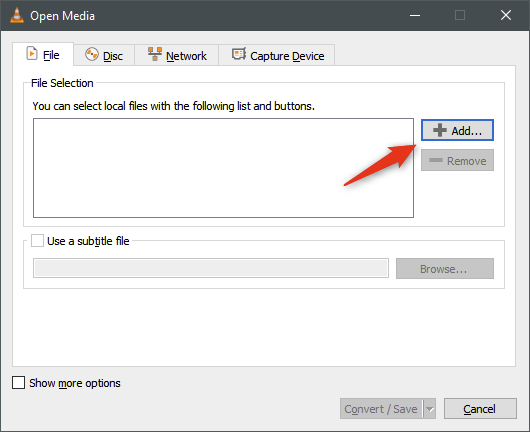Click inside the subtitle file path field
The height and width of the screenshot is (432, 530).
(x=211, y=268)
